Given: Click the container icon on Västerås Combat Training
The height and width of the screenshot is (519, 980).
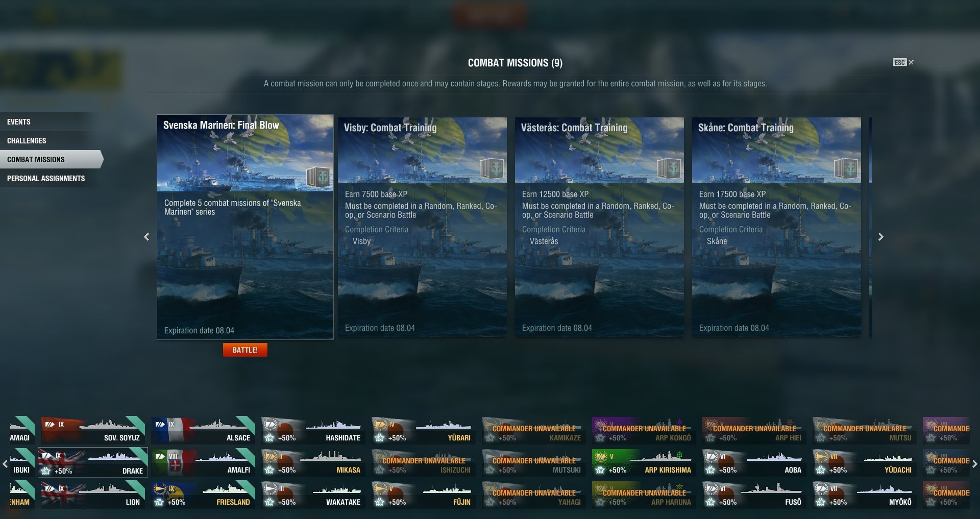Looking at the screenshot, I should point(669,168).
